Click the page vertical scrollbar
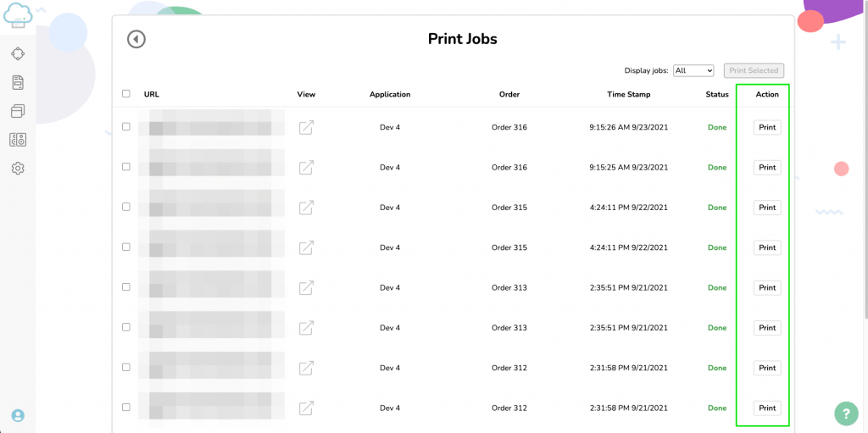Screen dimensions: 868x433 865,161
